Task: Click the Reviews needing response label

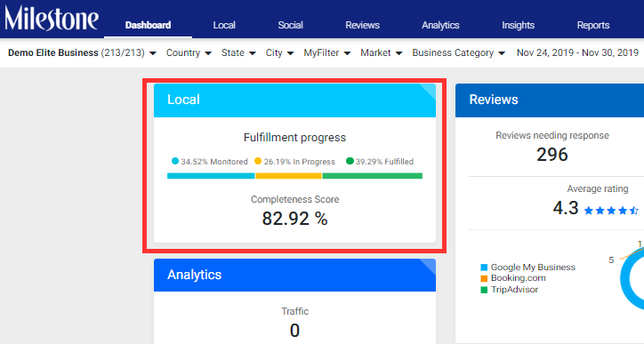Action: [552, 136]
